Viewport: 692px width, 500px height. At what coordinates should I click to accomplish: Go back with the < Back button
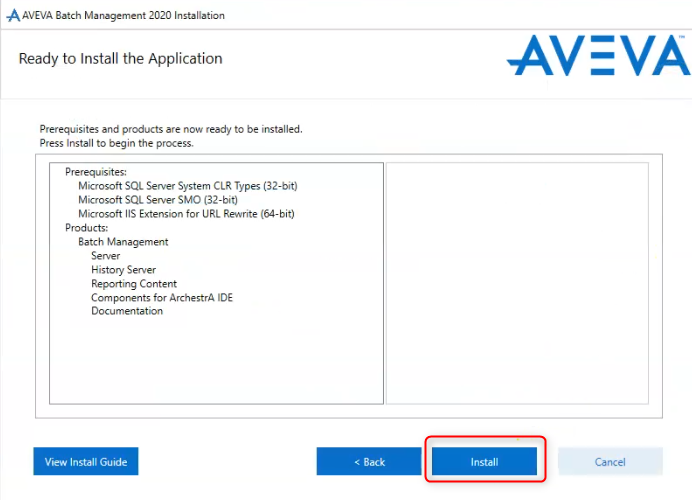coord(369,462)
